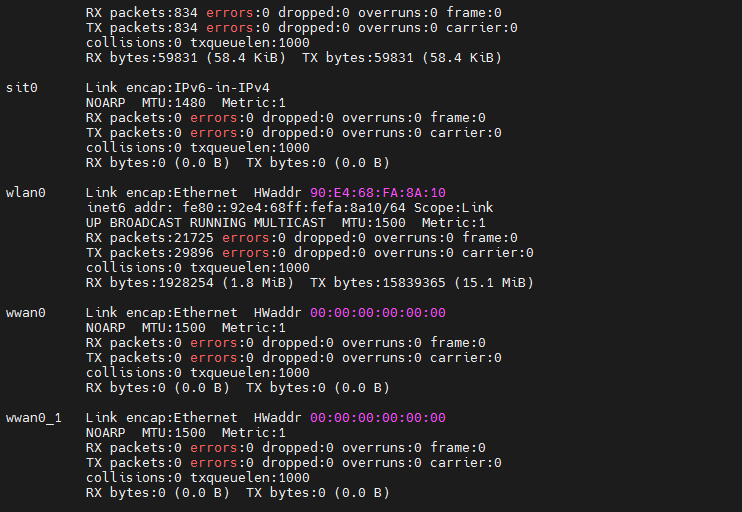
Task: Click wlan0 TX packets:29896 text
Action: point(150,252)
